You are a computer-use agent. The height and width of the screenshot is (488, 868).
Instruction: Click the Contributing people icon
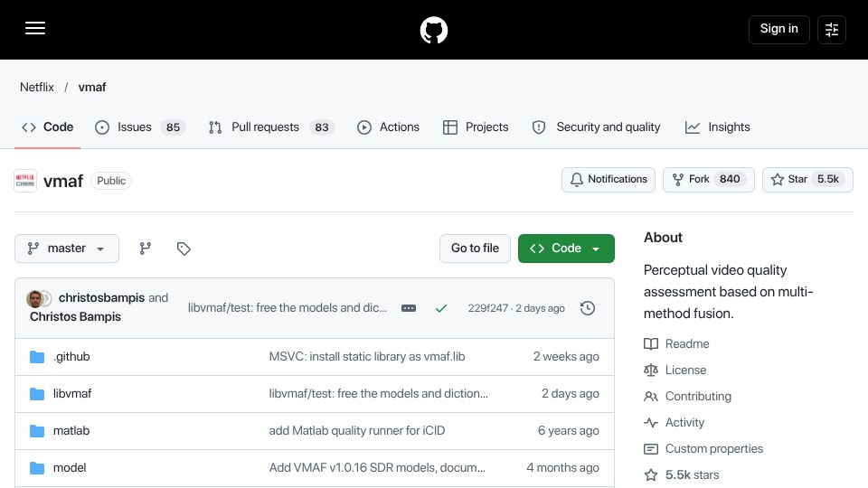tap(651, 397)
